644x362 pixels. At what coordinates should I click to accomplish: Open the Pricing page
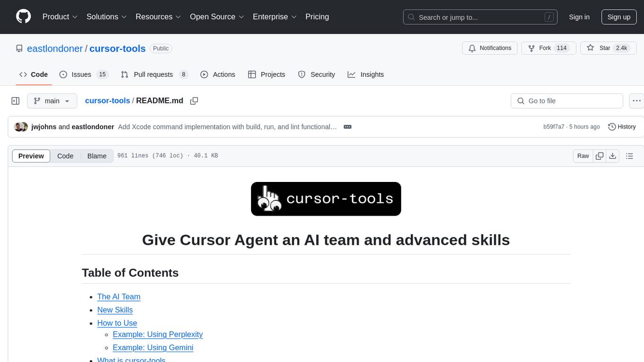(x=317, y=17)
